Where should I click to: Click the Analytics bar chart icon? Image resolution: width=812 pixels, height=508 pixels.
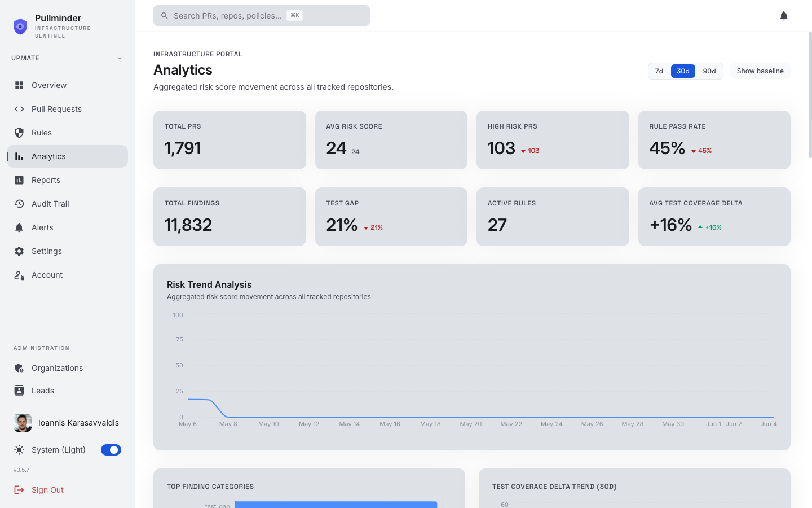(x=19, y=156)
